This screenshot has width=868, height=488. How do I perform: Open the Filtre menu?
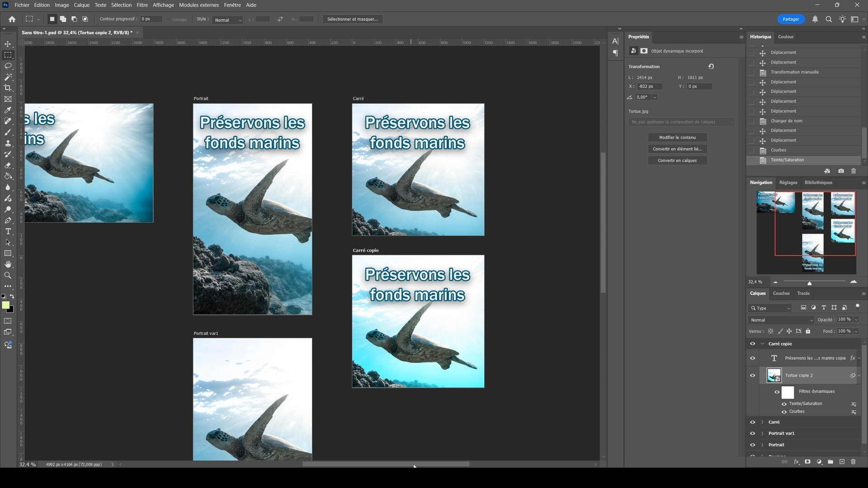tap(142, 5)
